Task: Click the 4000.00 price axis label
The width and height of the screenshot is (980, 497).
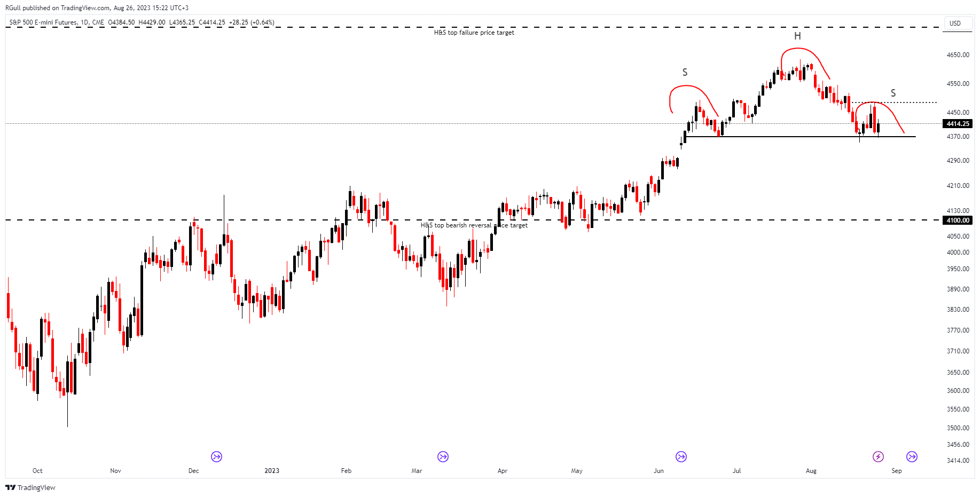Action: (958, 253)
